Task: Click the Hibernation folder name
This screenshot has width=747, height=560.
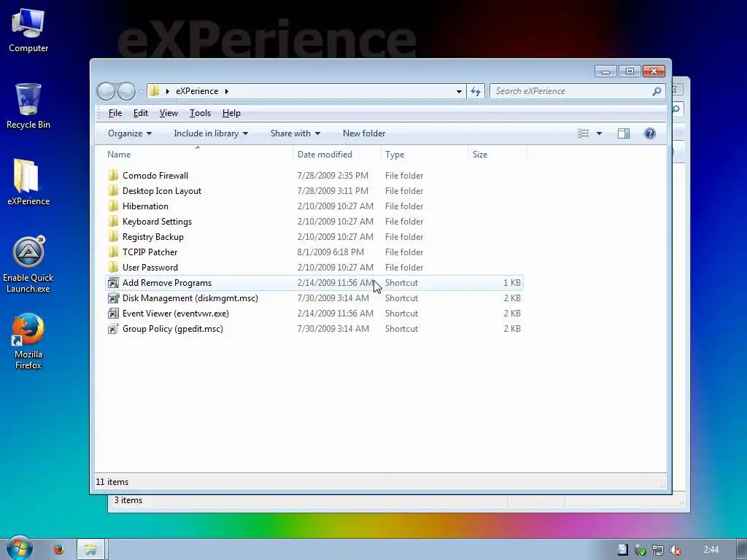Action: 145,206
